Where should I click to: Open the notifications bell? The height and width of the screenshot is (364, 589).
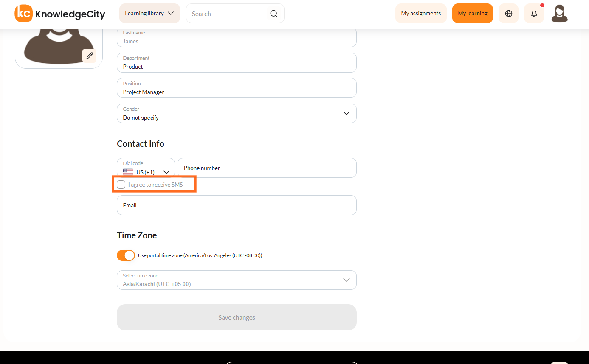[x=534, y=14]
